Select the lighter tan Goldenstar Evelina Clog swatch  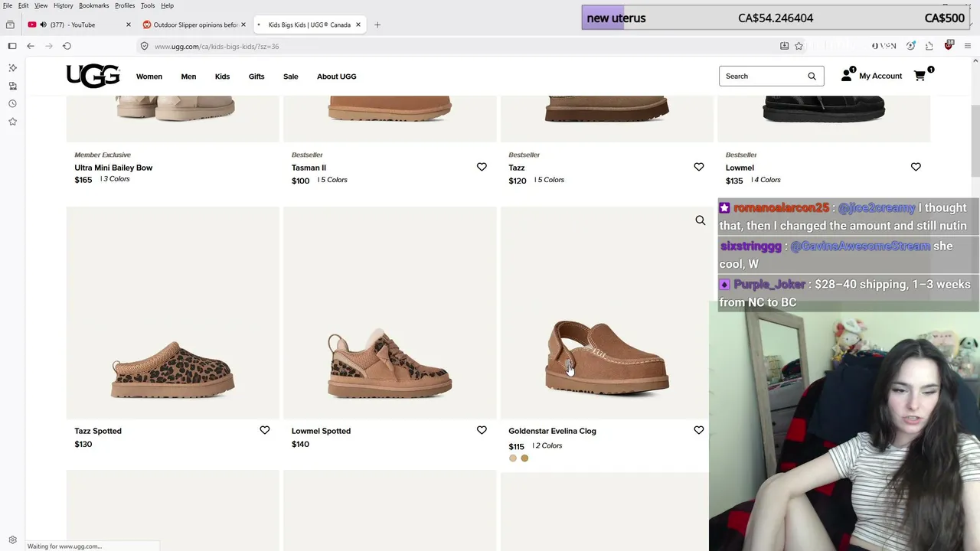pyautogui.click(x=513, y=458)
